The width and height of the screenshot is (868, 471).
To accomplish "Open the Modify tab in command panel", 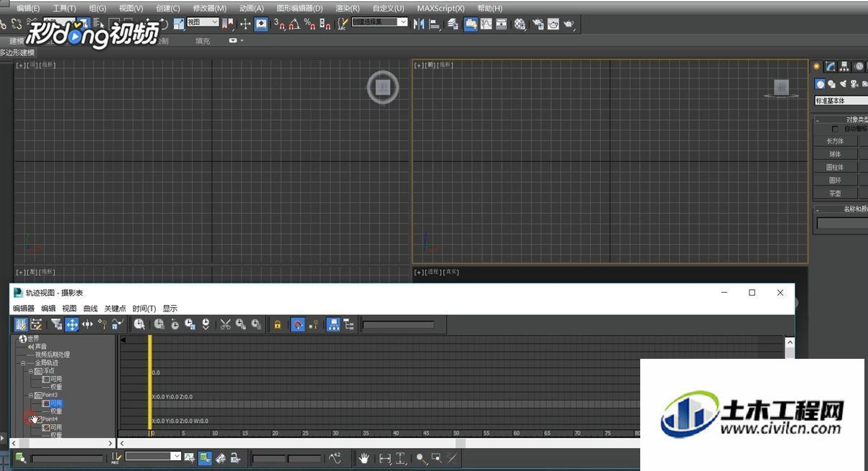I will tap(830, 66).
